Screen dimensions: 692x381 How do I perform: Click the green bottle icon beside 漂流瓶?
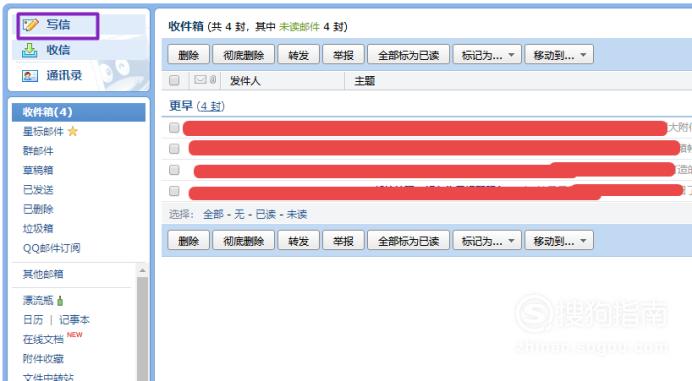coord(60,301)
